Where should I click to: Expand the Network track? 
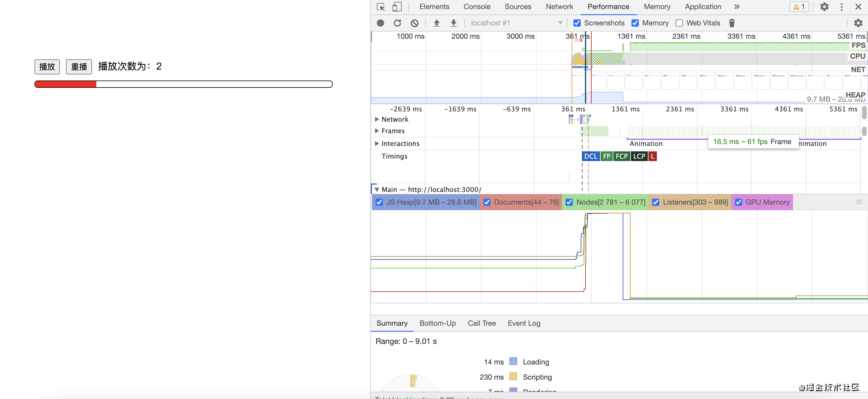(377, 119)
